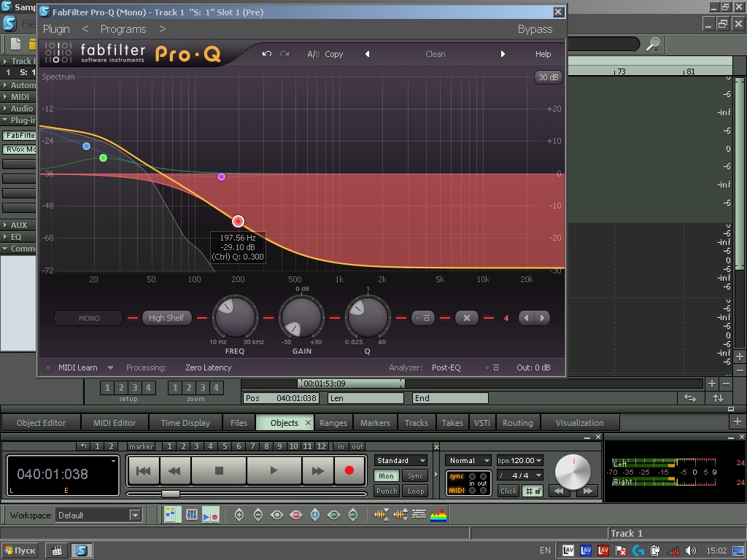Screen dimensions: 747x560
Task: Close the Objects tab with its X
Action: [308, 422]
